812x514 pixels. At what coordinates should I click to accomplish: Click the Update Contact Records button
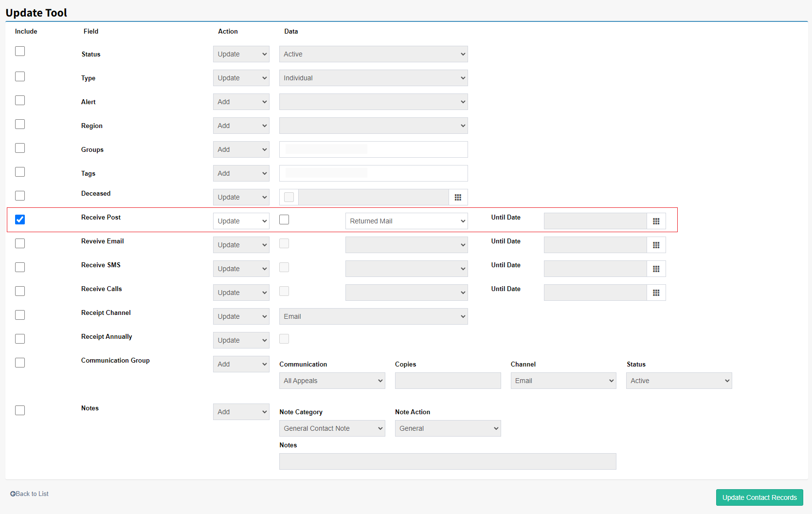point(759,497)
